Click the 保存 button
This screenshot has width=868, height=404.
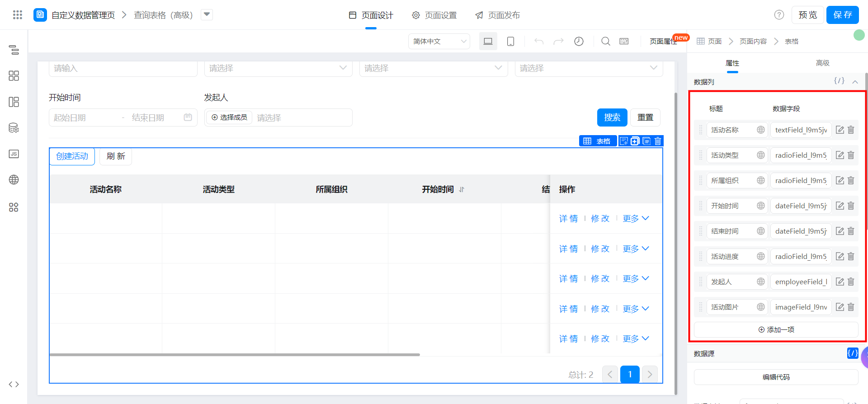click(842, 15)
